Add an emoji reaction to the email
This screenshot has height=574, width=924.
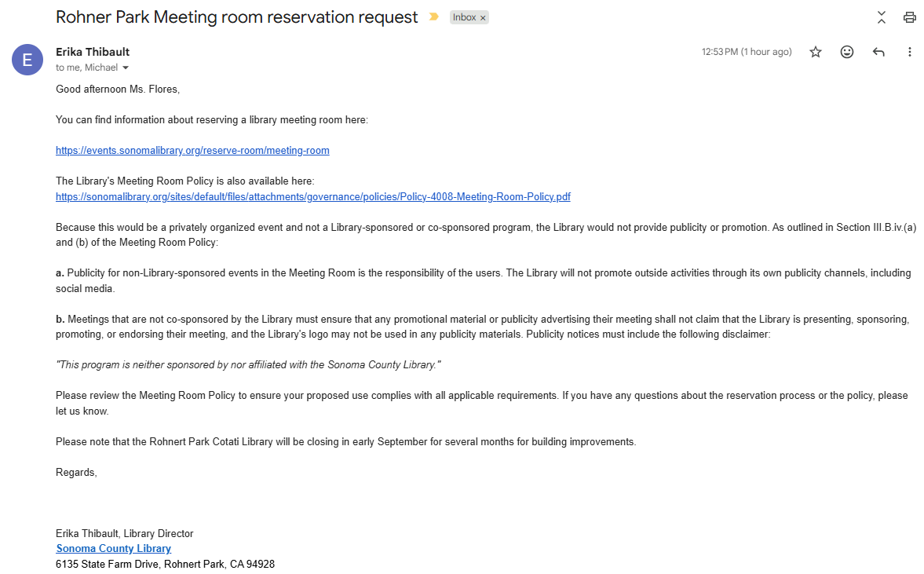pos(847,52)
